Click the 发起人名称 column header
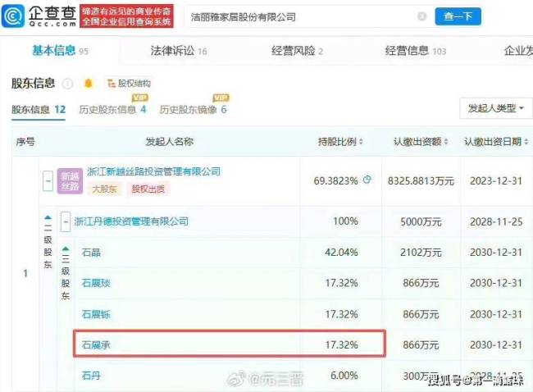This screenshot has height=392, width=533. point(169,142)
